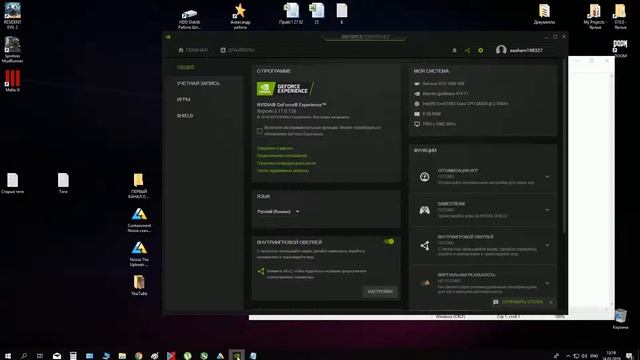Click the overlay share icon in Функции
The height and width of the screenshot is (360, 640).
click(424, 245)
